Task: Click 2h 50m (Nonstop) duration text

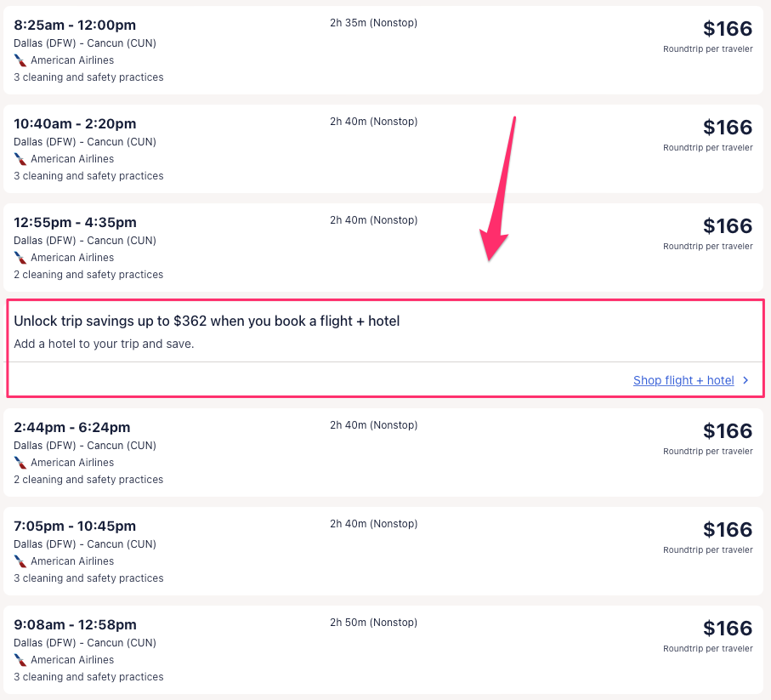Action: click(373, 623)
